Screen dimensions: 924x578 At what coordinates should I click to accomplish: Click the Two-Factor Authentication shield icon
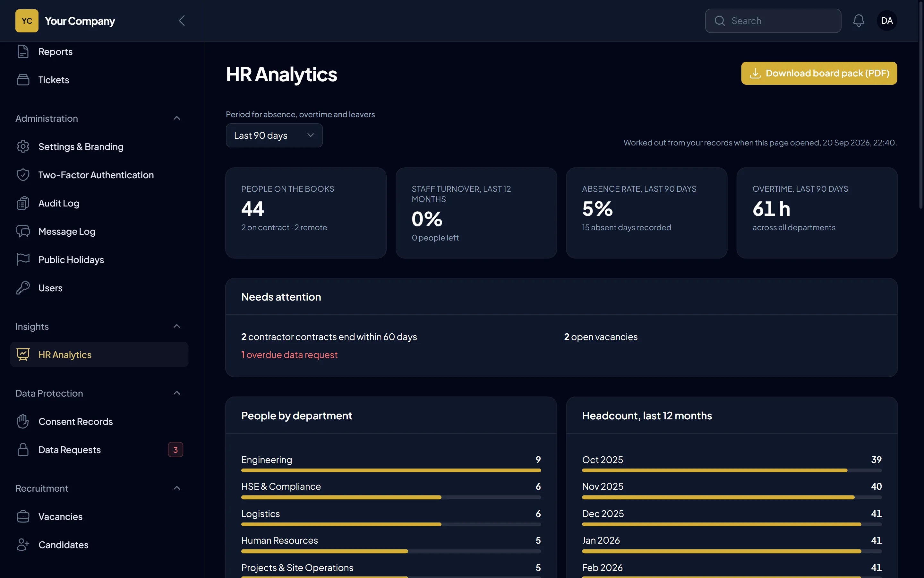pyautogui.click(x=23, y=175)
